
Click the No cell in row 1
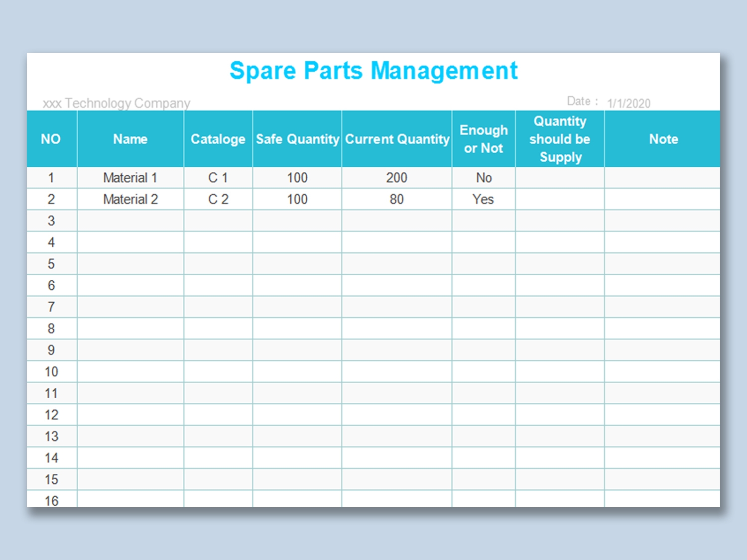click(x=483, y=177)
